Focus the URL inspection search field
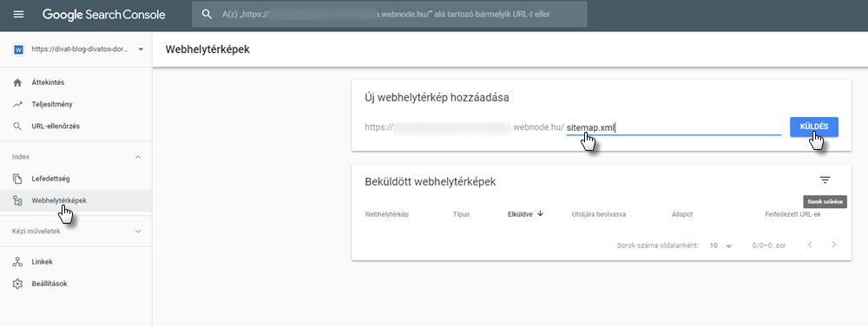The width and height of the screenshot is (868, 326). [389, 15]
